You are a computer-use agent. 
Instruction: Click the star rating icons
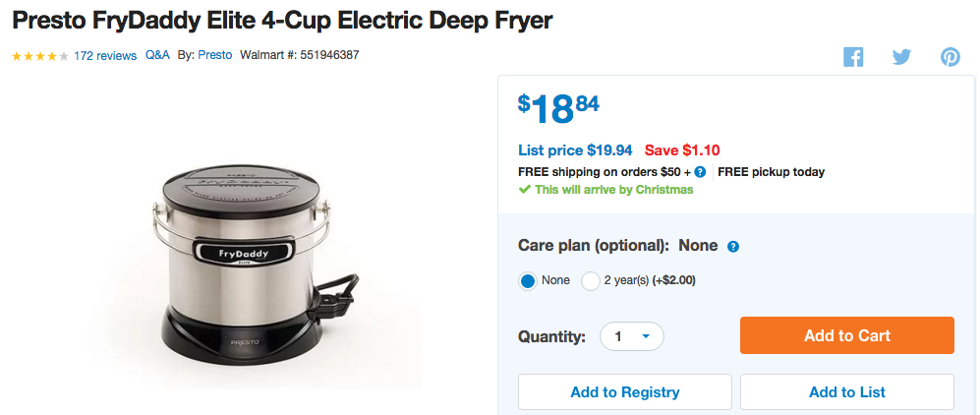click(x=40, y=56)
